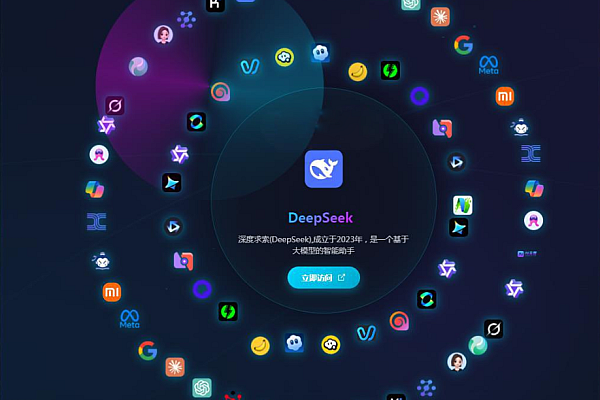Open the Google logo in the lower-left ring
Viewport: 600px width, 400px height.
coord(148,350)
